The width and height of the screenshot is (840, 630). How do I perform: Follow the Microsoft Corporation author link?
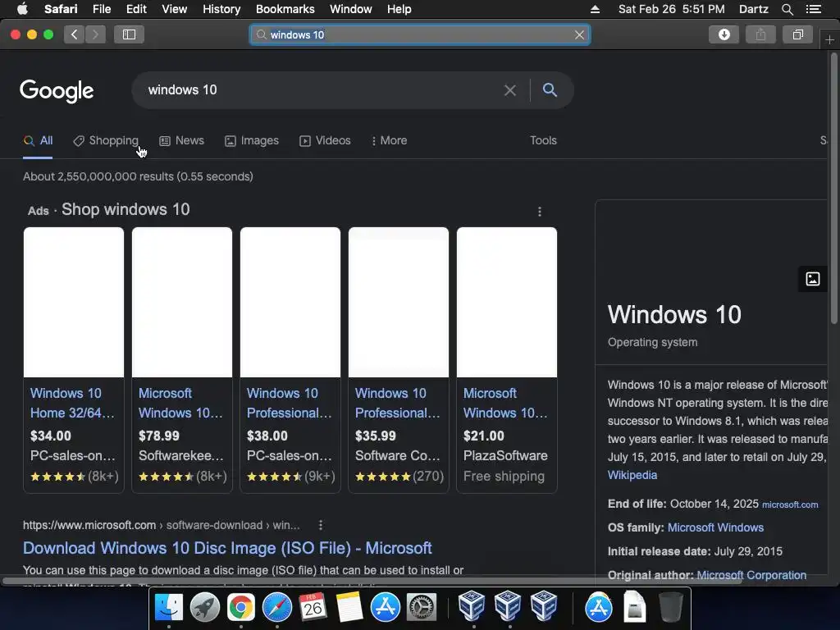(751, 575)
